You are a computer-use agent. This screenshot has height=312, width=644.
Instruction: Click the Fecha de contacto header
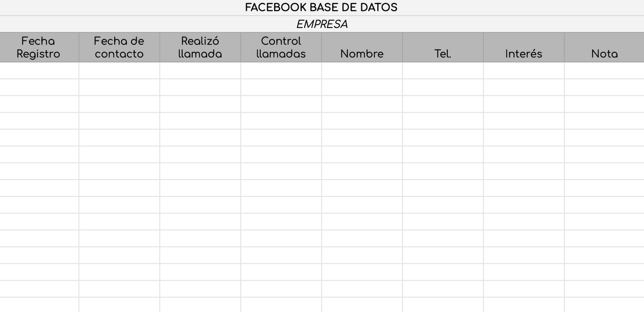click(x=119, y=47)
